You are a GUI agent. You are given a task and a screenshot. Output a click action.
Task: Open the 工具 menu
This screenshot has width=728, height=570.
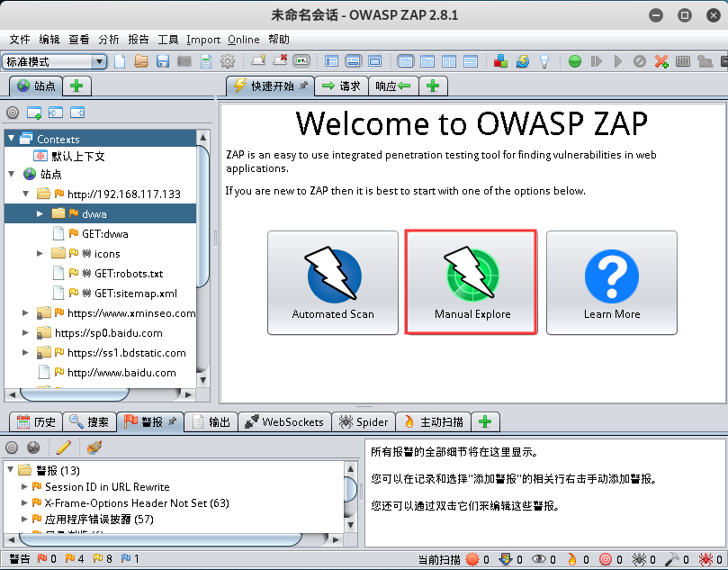168,40
